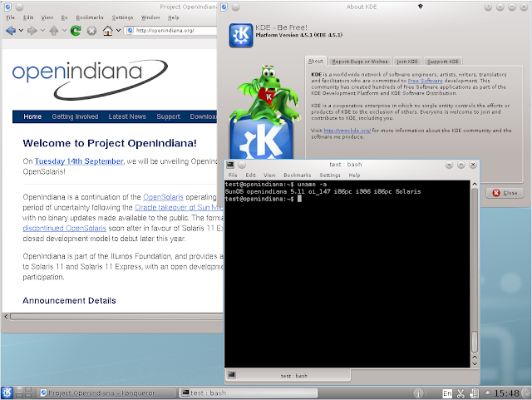Click inside the terminal at the prompt
Viewport: 532px width, 400px height.
coord(299,199)
